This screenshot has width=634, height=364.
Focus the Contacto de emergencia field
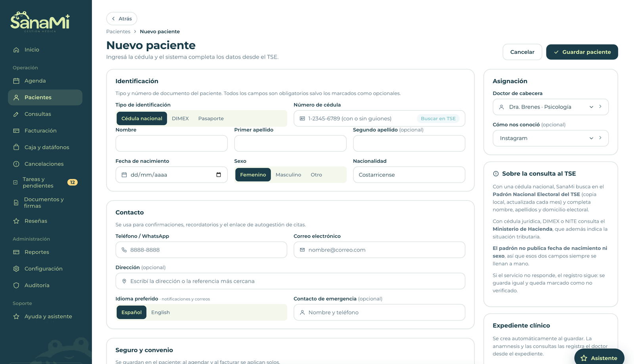(x=379, y=313)
